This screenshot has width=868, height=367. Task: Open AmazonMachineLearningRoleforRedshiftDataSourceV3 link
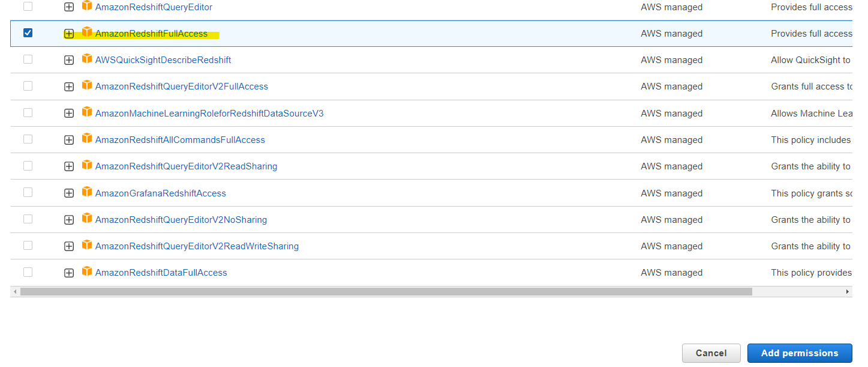209,114
